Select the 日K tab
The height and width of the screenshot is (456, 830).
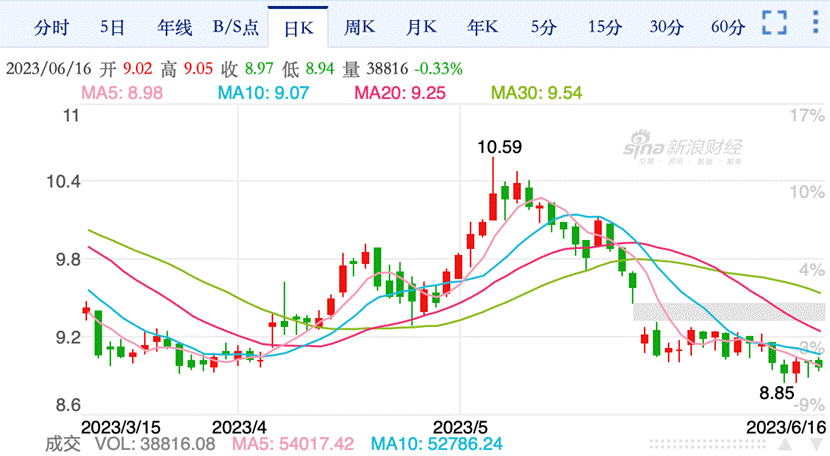coord(299,28)
